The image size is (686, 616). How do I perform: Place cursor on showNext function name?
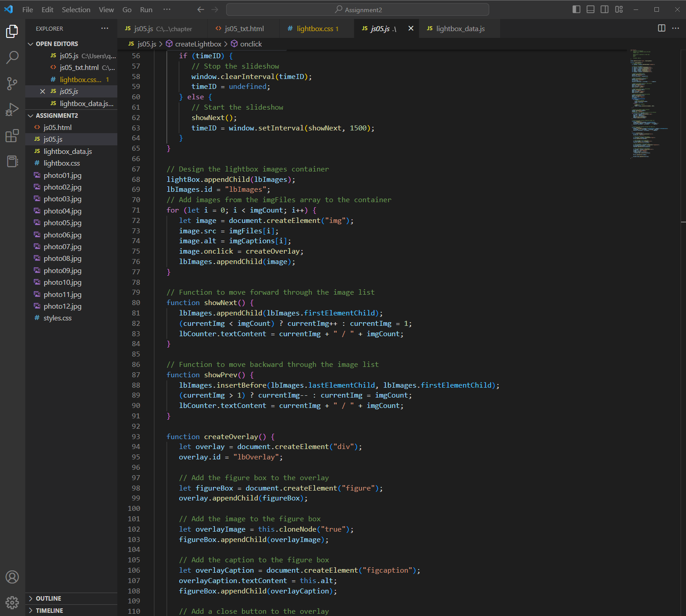(220, 302)
